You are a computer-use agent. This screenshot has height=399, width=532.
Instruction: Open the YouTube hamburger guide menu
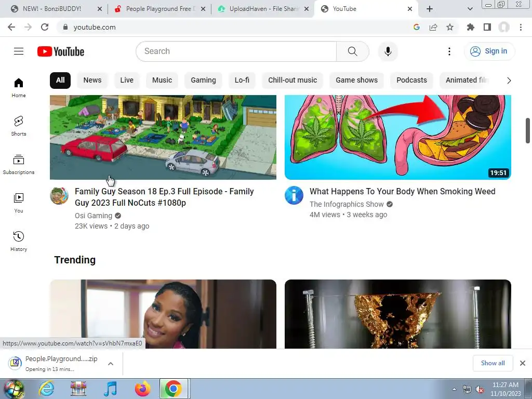pyautogui.click(x=19, y=51)
